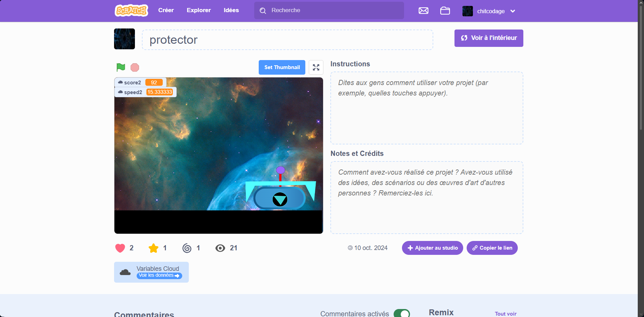
Task: Click the Scratch logo
Action: point(131,10)
